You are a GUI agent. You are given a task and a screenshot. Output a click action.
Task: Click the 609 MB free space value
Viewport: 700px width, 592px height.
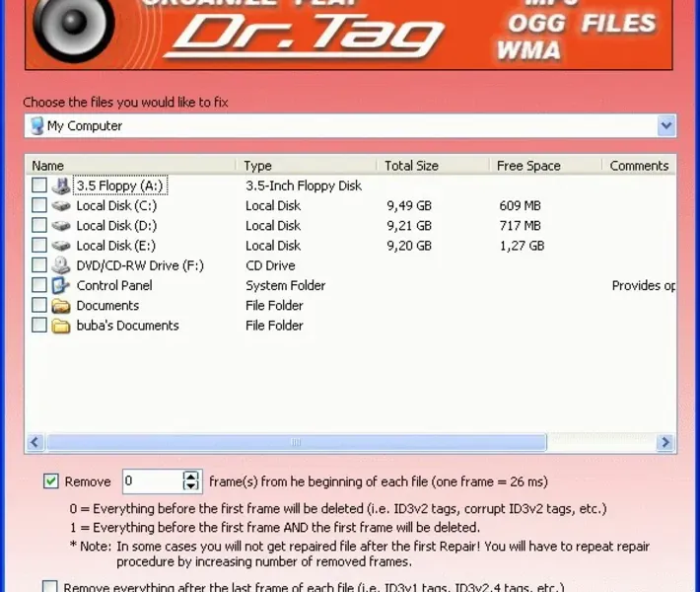[521, 206]
